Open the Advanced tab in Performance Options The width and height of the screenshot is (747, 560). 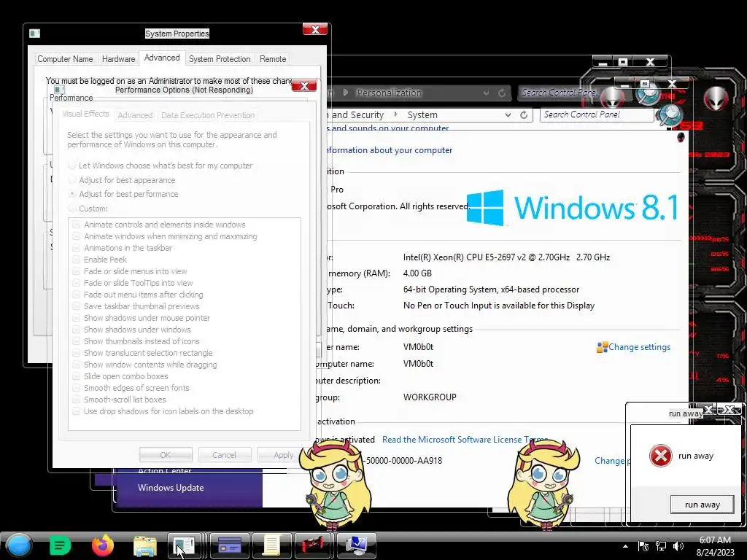click(x=135, y=115)
